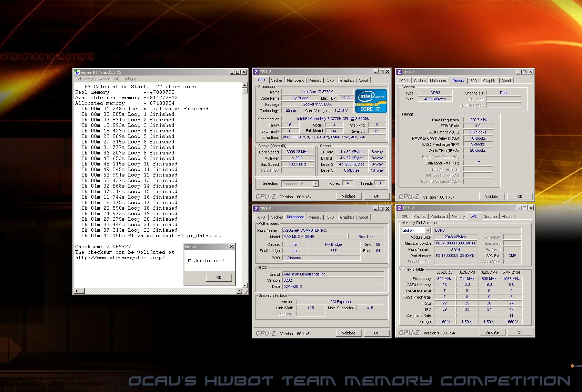This screenshot has width=582, height=392.
Task: Click Validate in the Mainboard tab window
Action: tap(349, 333)
